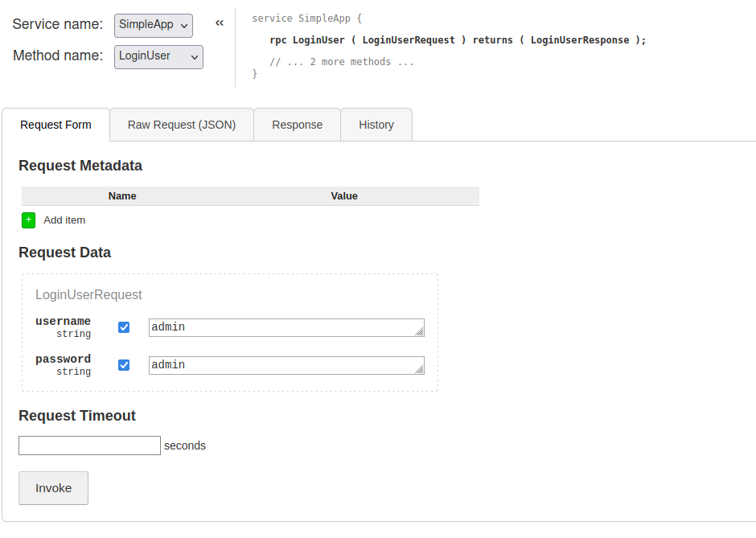Focus the username text field
The width and height of the screenshot is (756, 538).
point(281,327)
